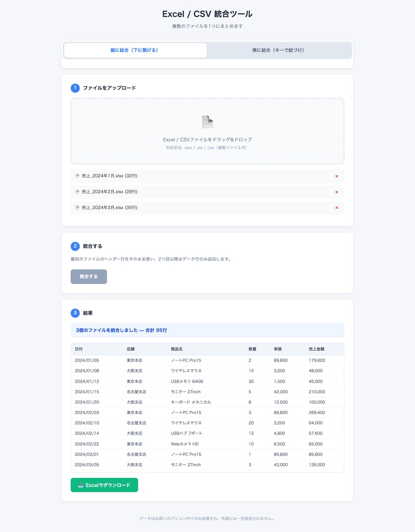This screenshot has height=532, width=415.
Task: Switch to the 縦に結合（下に繋げる）tab
Action: click(x=135, y=50)
